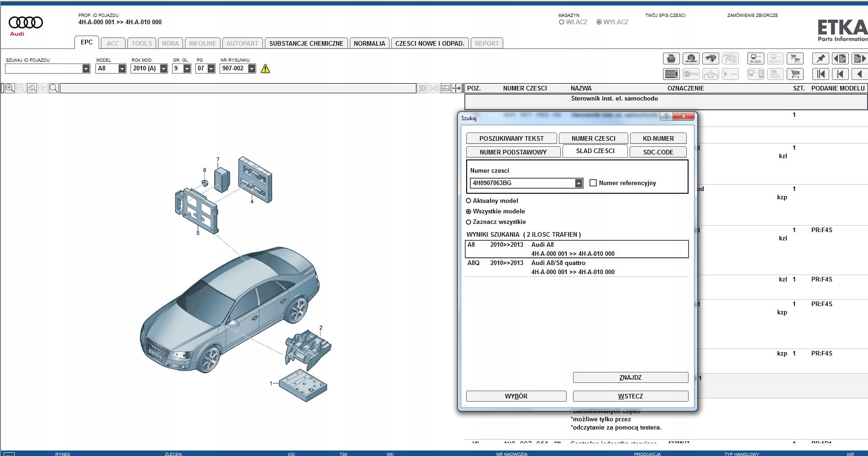Select the NUMER CZESCI search tab

click(x=593, y=138)
